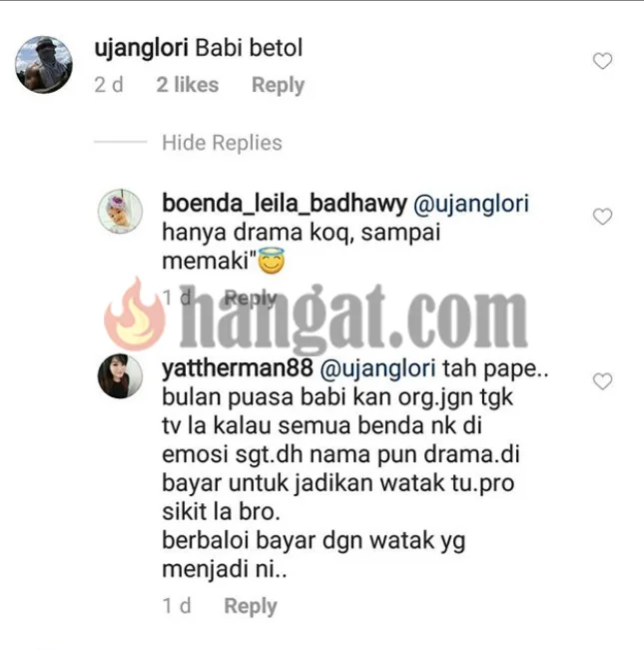Like ujanglori's comment with heart icon
644x650 pixels.
602,61
